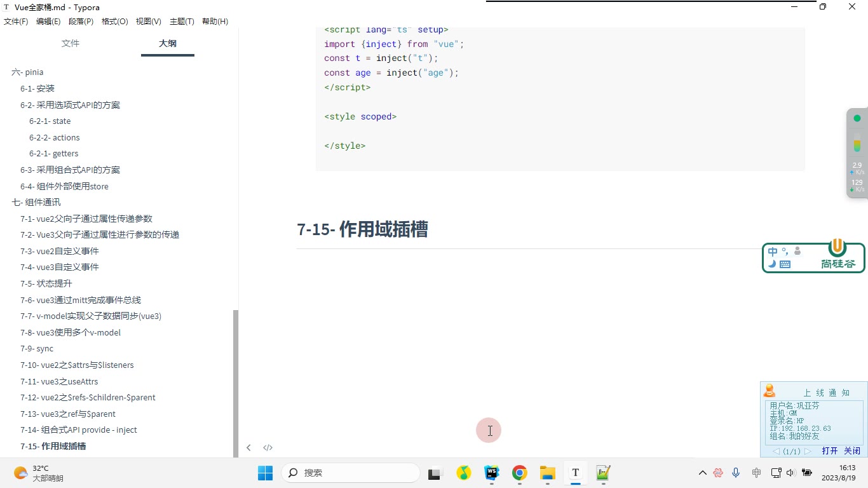
Task: Open the 文件(F) menu
Action: [x=16, y=22]
